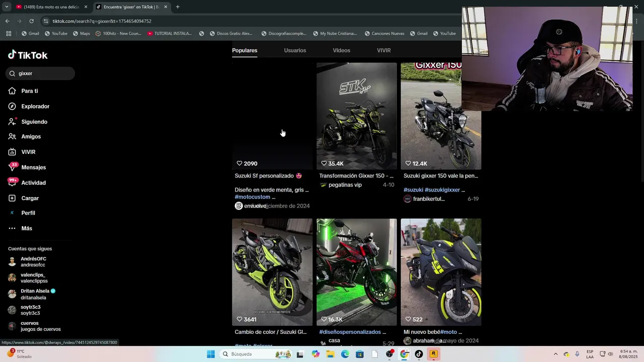Click the #diseñospersonalizados hashtag link
644x362 pixels.
(350, 332)
